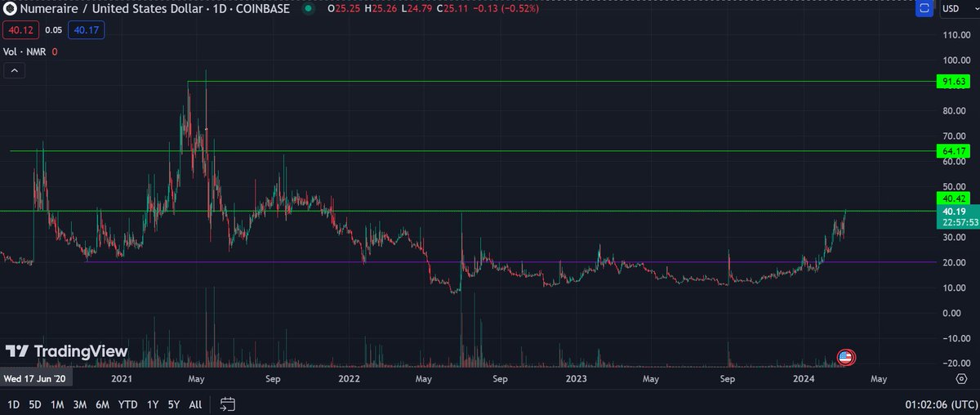Click the US flag economic event marker
The width and height of the screenshot is (980, 415).
pos(846,356)
